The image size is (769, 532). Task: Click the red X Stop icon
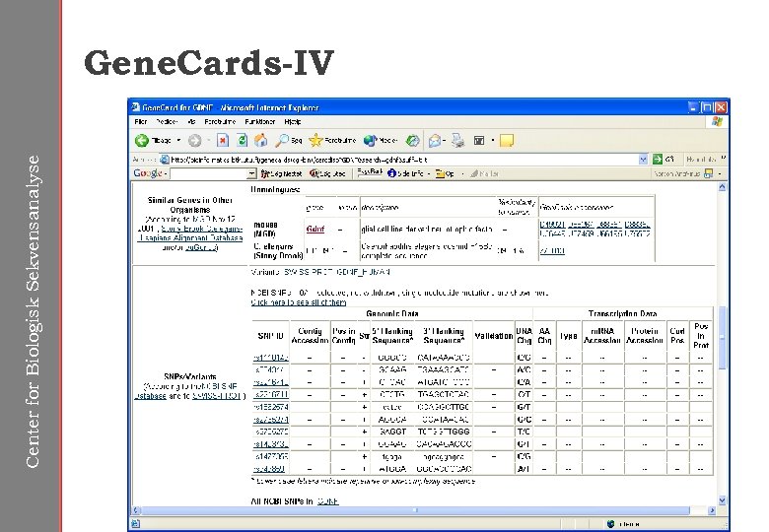coord(223,141)
